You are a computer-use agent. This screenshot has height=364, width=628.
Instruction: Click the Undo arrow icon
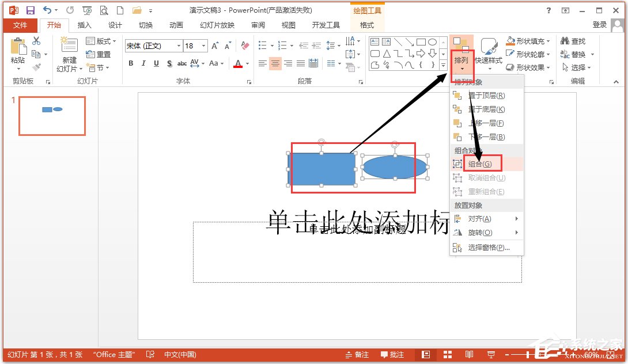click(x=47, y=10)
